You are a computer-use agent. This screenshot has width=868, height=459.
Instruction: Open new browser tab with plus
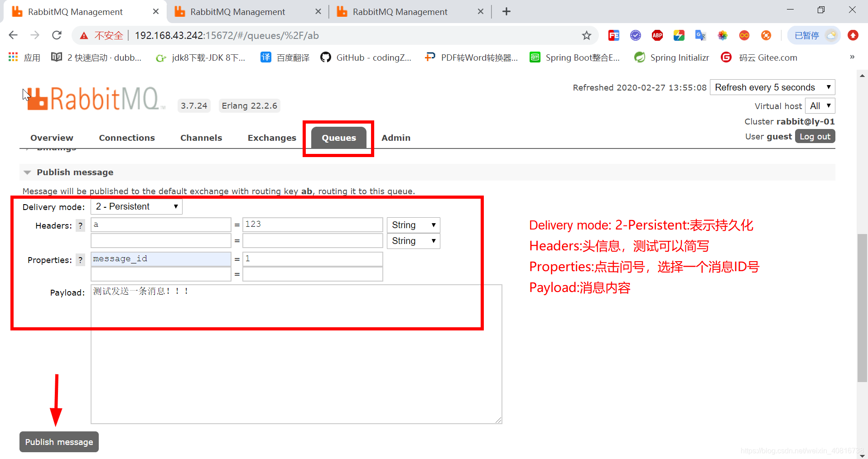506,11
